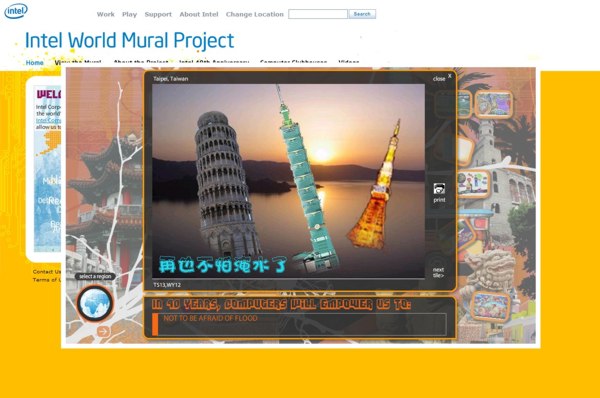The width and height of the screenshot is (600, 398).
Task: Click the leaning towers sunset image
Action: click(288, 181)
